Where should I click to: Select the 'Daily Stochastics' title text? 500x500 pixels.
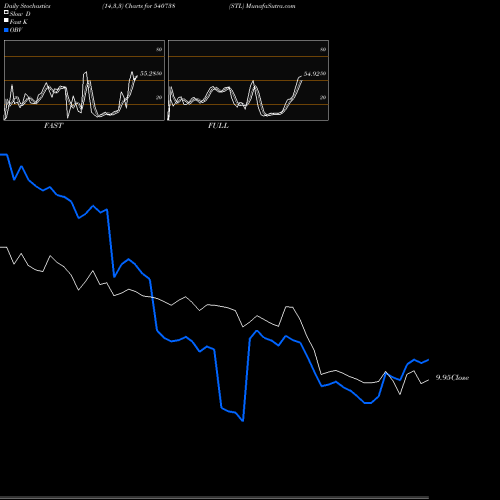point(27,6)
